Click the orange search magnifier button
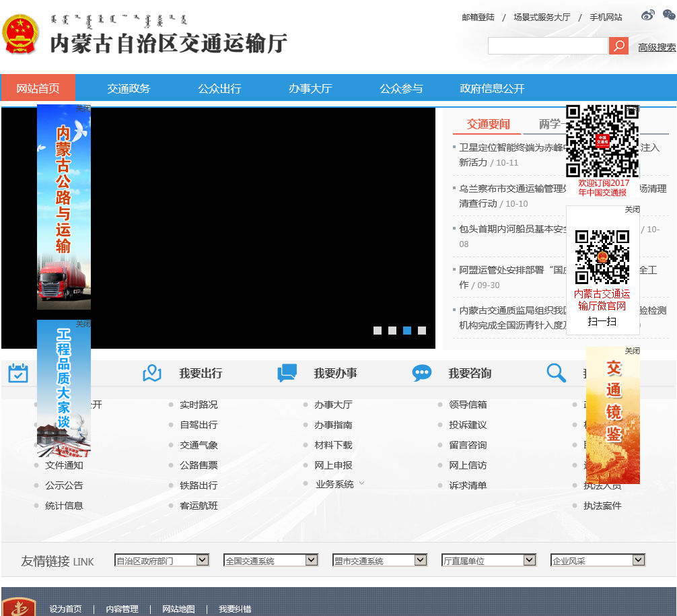 coord(618,46)
